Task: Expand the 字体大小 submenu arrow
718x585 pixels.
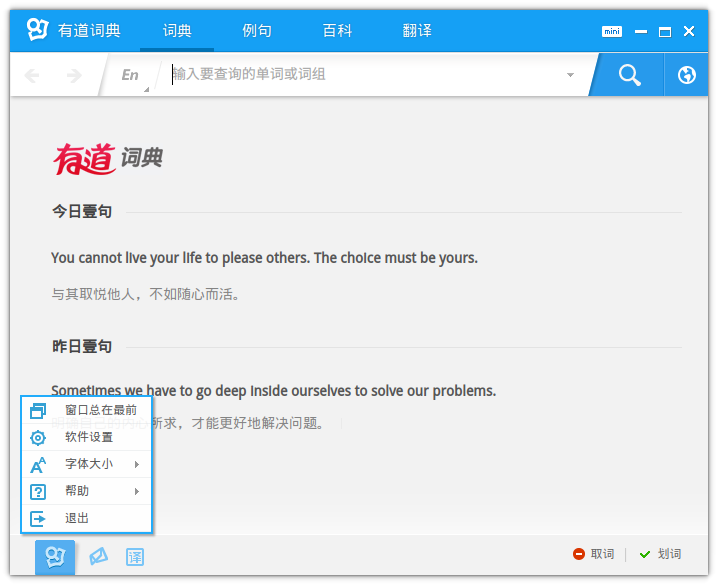Action: click(136, 464)
